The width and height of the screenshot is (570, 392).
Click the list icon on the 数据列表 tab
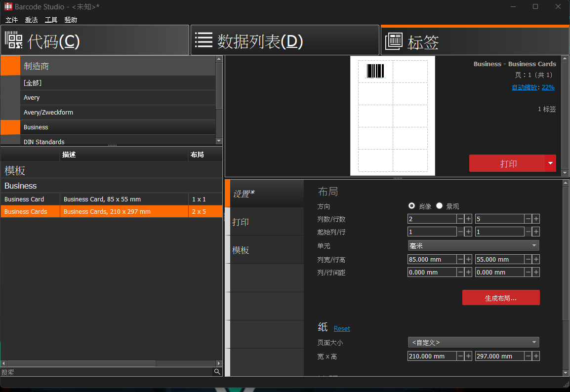click(x=204, y=39)
